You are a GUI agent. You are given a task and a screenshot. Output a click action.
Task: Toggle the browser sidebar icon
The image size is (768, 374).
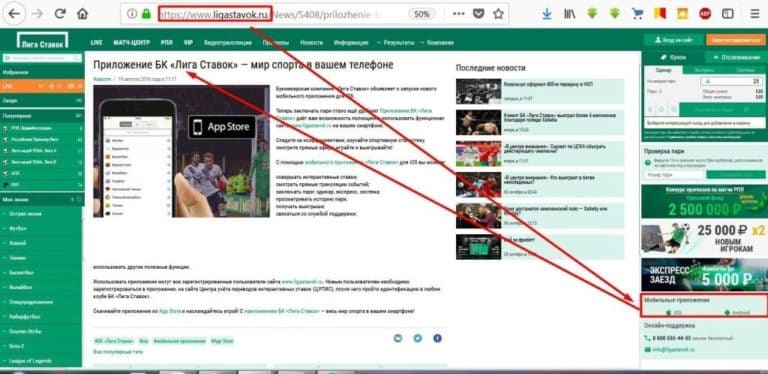click(x=728, y=14)
